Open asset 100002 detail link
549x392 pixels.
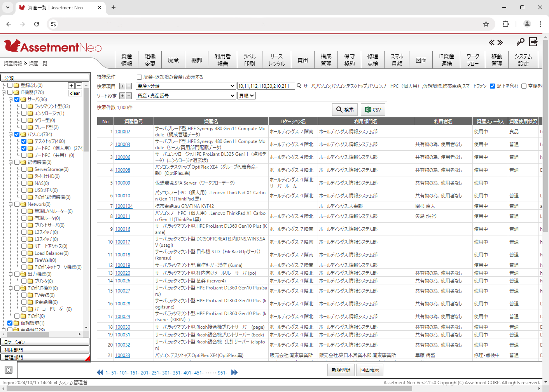pyautogui.click(x=122, y=131)
